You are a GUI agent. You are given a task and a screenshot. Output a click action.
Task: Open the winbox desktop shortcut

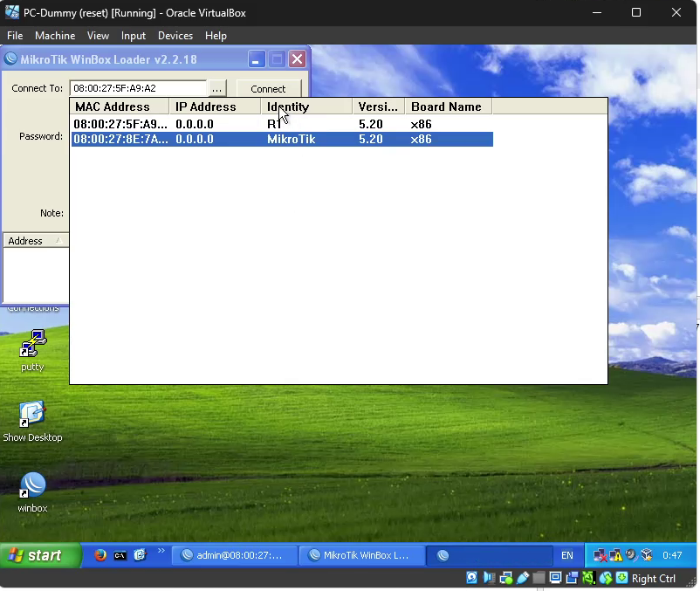click(32, 484)
